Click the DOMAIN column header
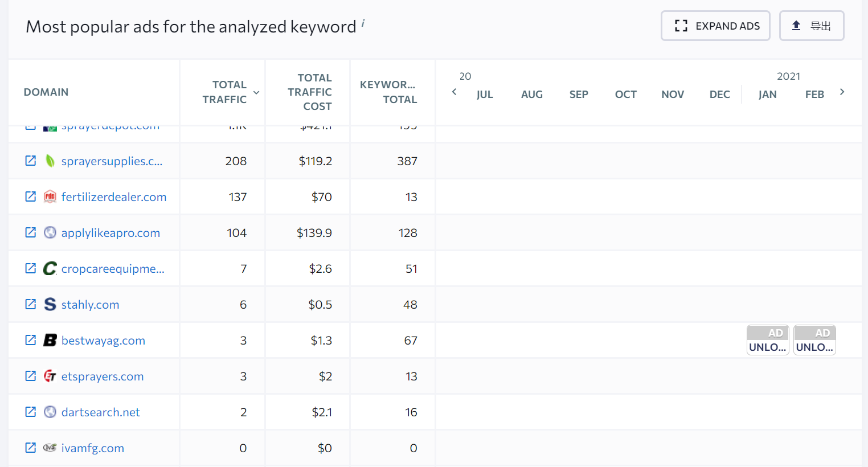868x467 pixels. 46,92
